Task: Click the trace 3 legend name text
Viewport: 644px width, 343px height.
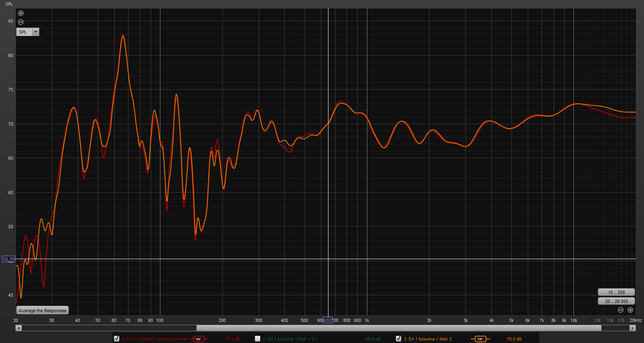Action: [427, 339]
